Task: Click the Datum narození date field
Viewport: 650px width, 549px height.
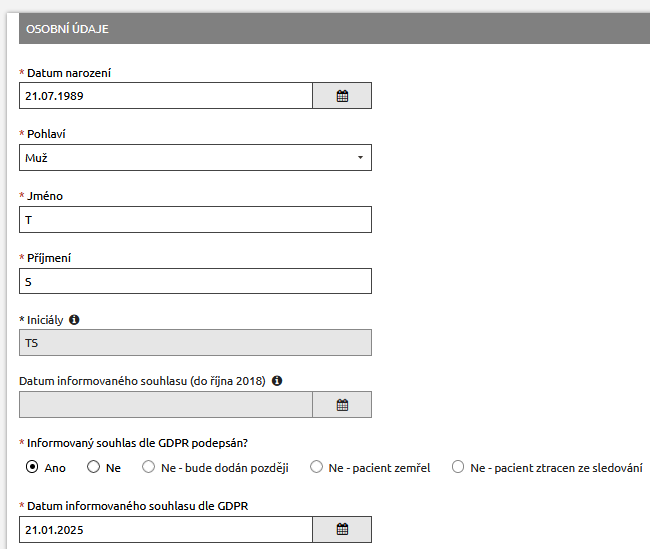Action: point(165,96)
